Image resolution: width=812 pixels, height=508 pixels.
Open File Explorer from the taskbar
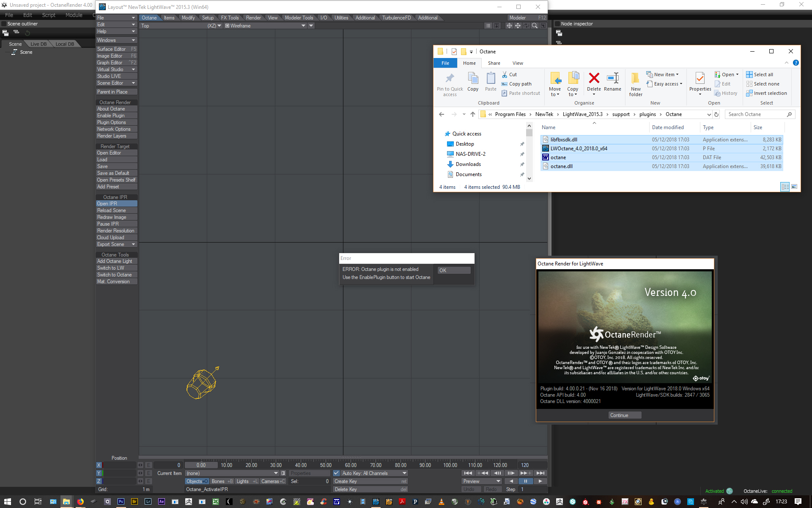tap(66, 502)
